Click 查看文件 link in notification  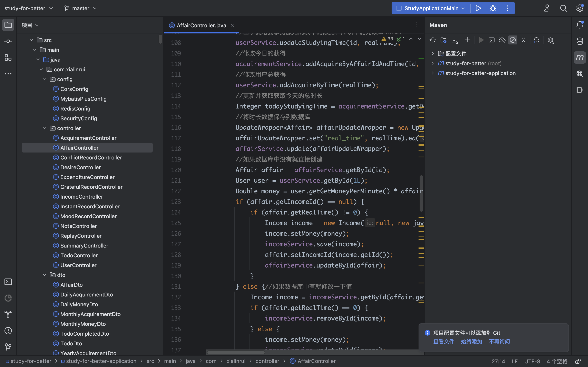click(x=444, y=342)
